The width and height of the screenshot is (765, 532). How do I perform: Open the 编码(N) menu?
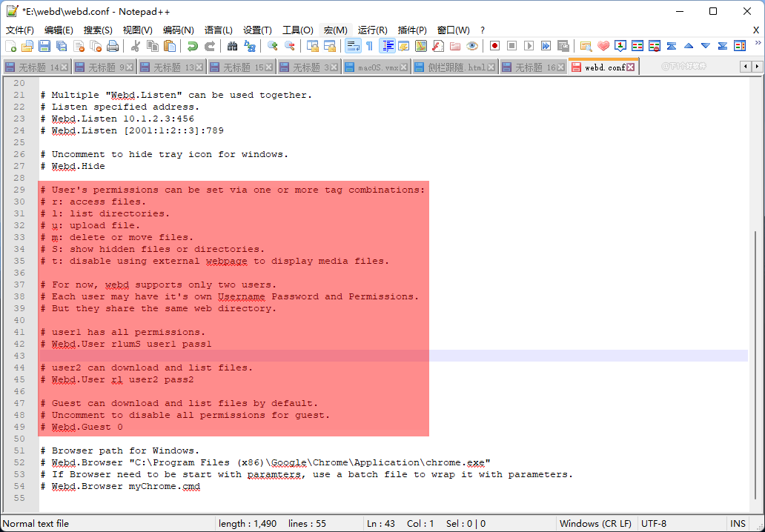pyautogui.click(x=178, y=30)
